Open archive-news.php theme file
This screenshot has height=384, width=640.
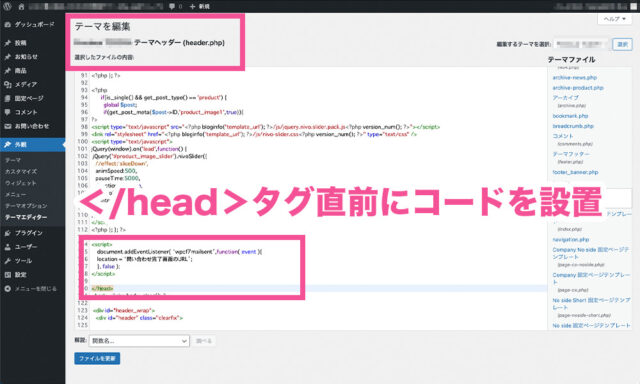click(575, 78)
